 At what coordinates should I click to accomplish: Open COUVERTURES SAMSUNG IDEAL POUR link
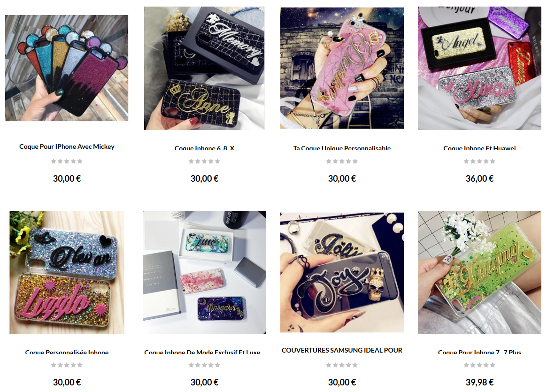coord(342,350)
